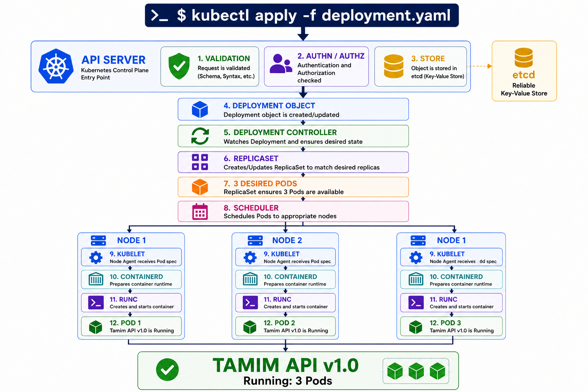This screenshot has width=588, height=392.
Task: Click the Pod 3 green cube icon
Action: pyautogui.click(x=415, y=327)
